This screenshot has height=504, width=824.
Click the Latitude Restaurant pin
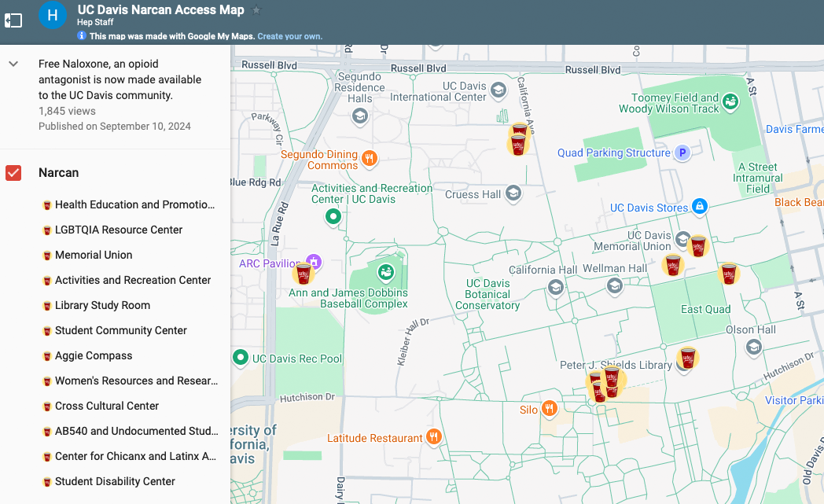(x=433, y=436)
